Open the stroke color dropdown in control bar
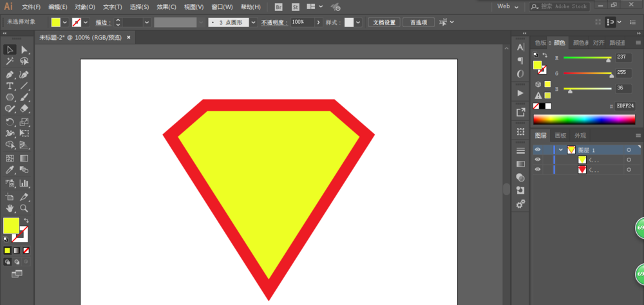 (x=86, y=22)
